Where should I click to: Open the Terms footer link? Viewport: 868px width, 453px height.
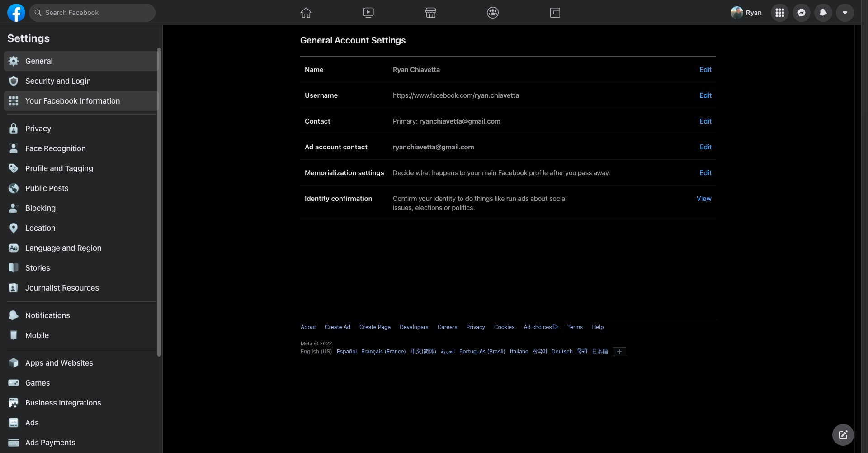(x=575, y=327)
